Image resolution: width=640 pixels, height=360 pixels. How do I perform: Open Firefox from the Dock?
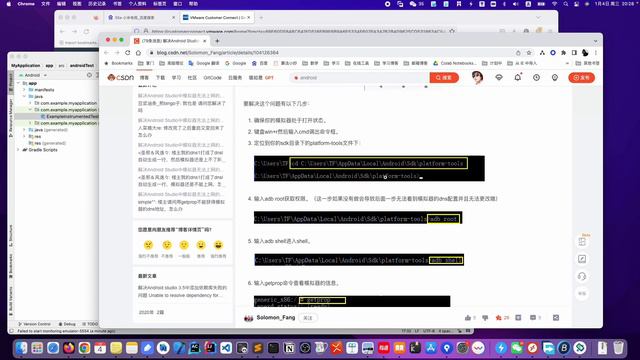pyautogui.click(x=69, y=348)
